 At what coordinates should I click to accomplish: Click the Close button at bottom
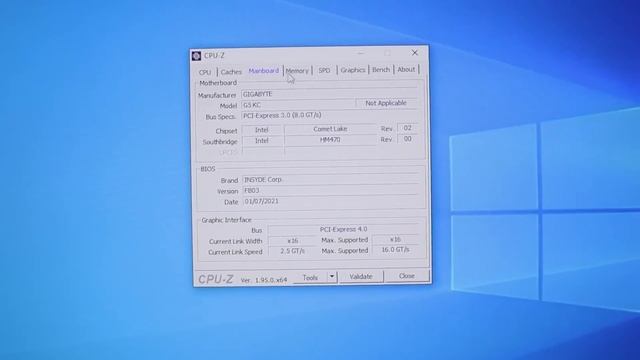pyautogui.click(x=407, y=276)
